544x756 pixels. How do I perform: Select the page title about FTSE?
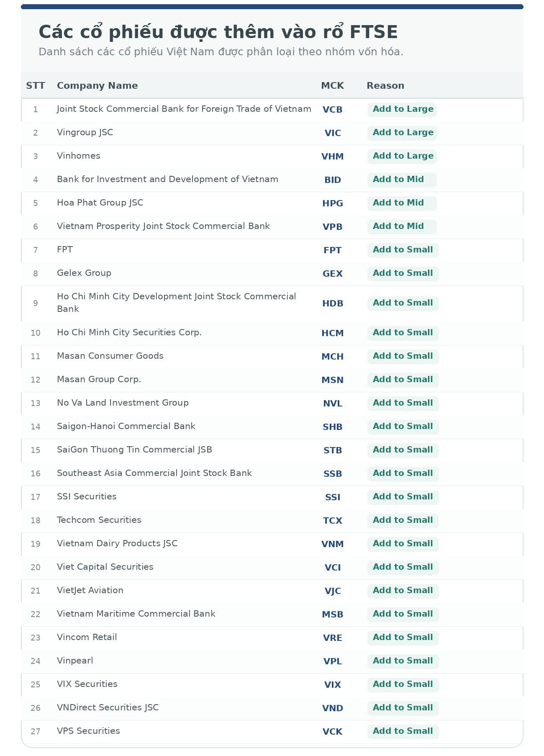point(218,32)
